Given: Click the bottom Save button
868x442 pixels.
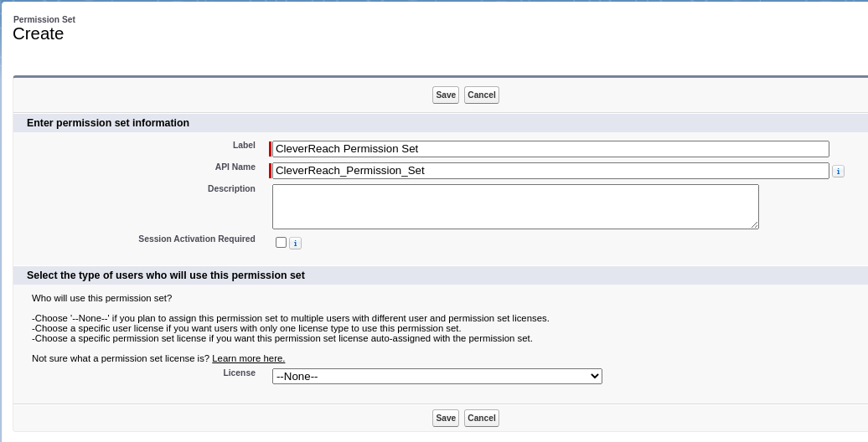Looking at the screenshot, I should coord(446,418).
